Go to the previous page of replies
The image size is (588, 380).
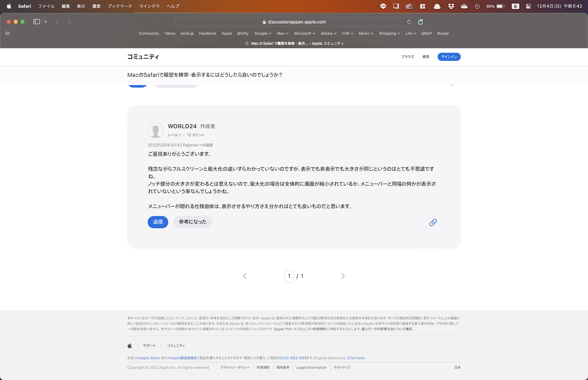click(245, 276)
